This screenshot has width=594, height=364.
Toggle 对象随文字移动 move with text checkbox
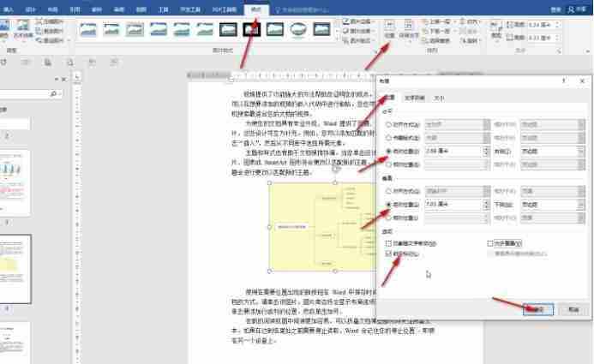point(388,243)
